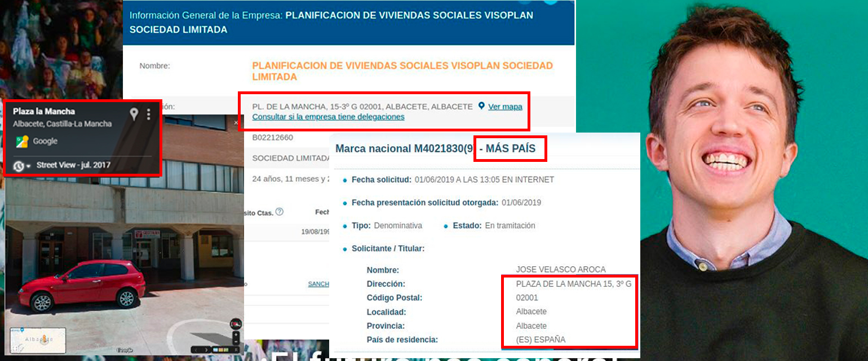Open the Ver mapa link
The width and height of the screenshot is (868, 361).
tap(505, 107)
